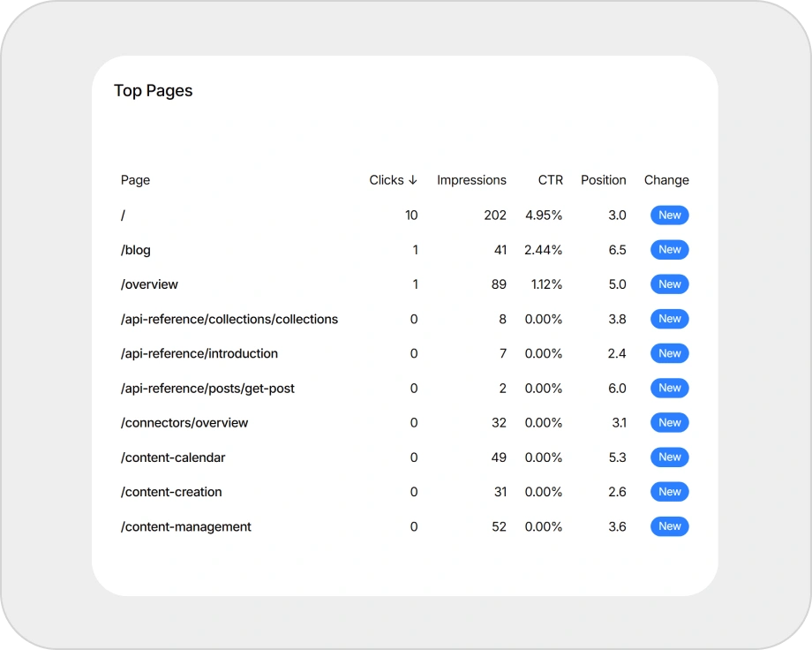Open the /blog page link
Screen dimensions: 812x650
[x=135, y=250]
